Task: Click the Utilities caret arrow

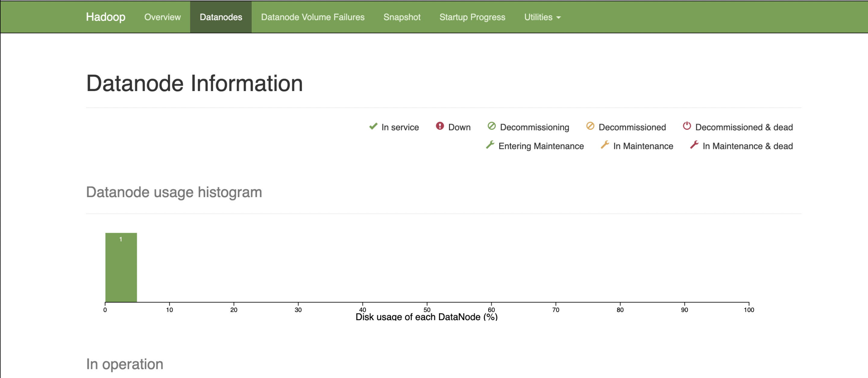Action: 559,18
